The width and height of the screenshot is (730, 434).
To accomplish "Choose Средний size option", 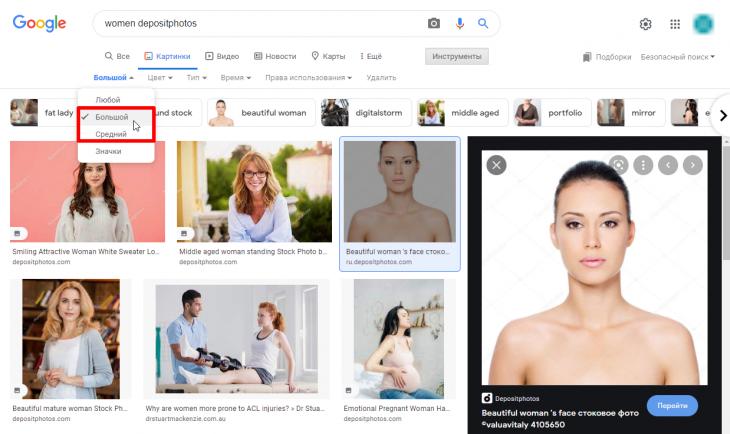I will pos(116,134).
